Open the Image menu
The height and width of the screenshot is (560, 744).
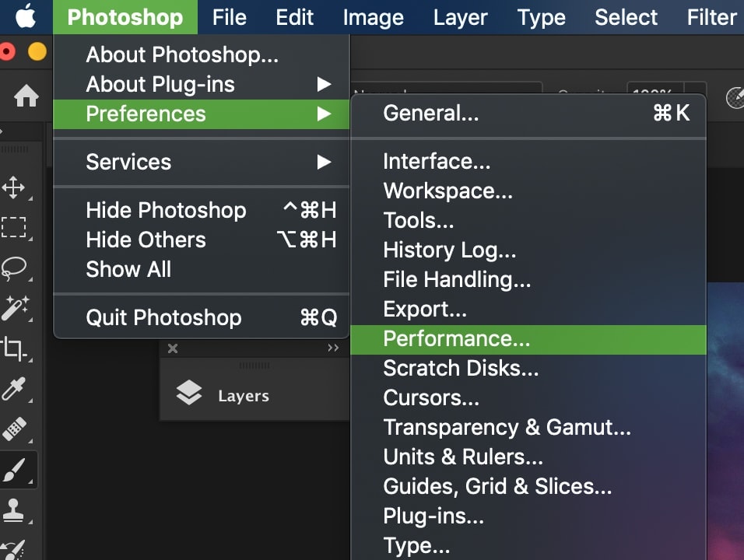374,17
